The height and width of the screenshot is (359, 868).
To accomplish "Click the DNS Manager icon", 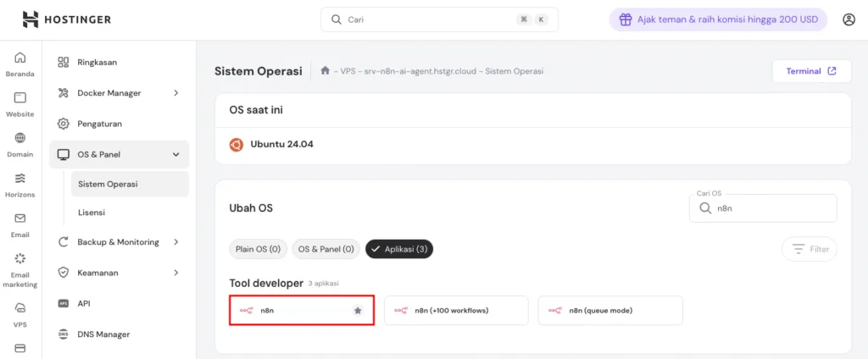I will [64, 334].
